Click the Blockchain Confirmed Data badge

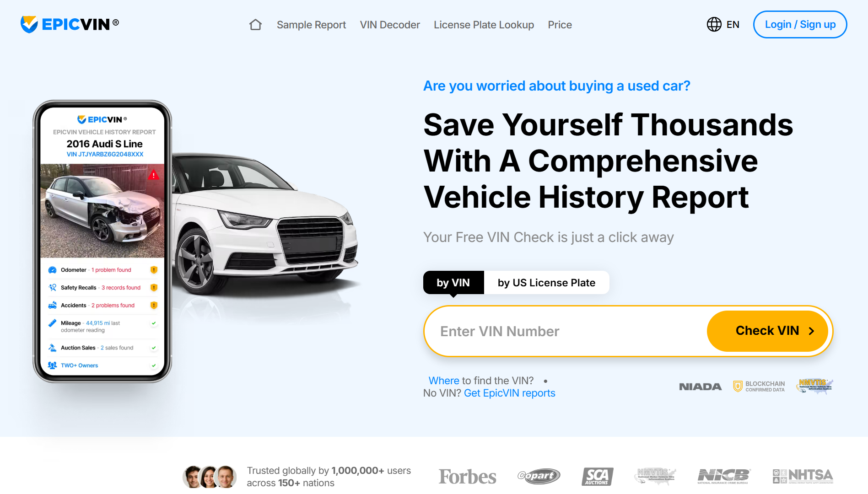tap(759, 387)
